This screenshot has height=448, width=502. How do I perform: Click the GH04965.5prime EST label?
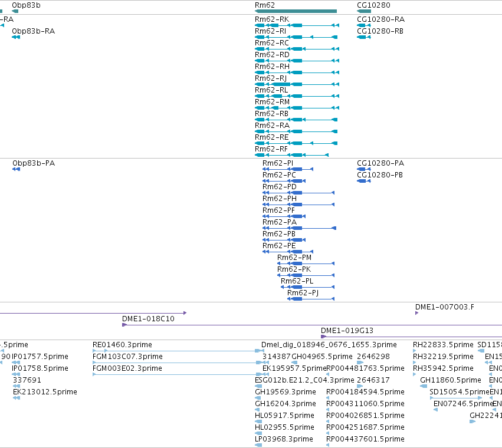pos(322,357)
